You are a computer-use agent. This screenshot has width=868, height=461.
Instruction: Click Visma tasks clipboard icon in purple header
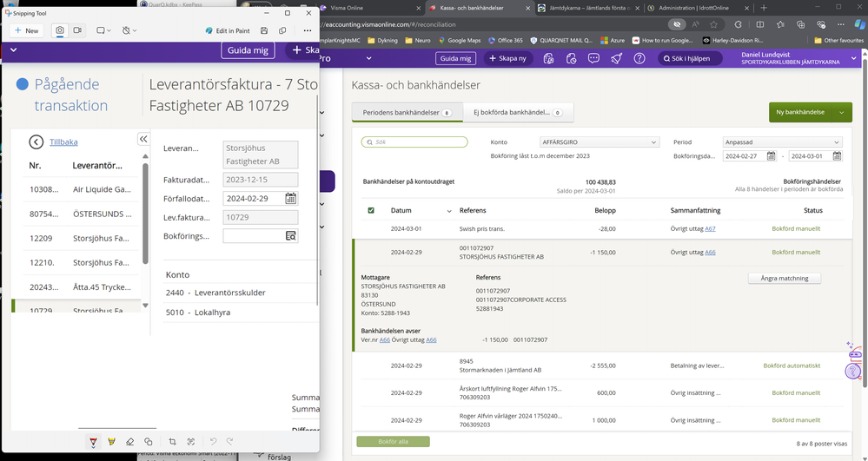pyautogui.click(x=548, y=58)
